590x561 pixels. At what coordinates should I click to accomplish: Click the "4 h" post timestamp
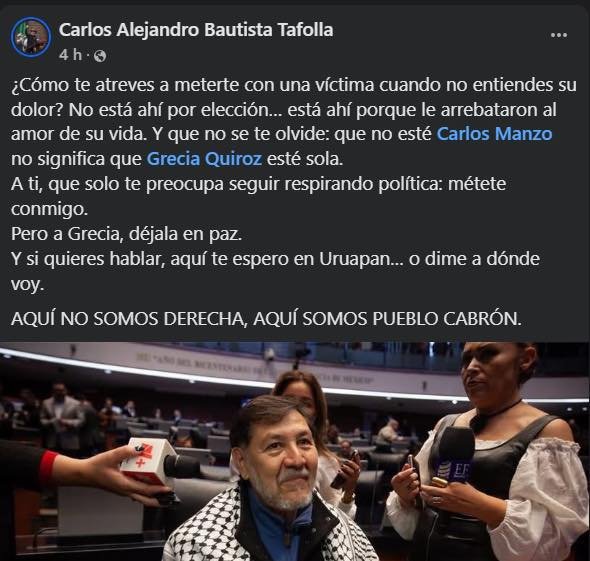[x=70, y=55]
